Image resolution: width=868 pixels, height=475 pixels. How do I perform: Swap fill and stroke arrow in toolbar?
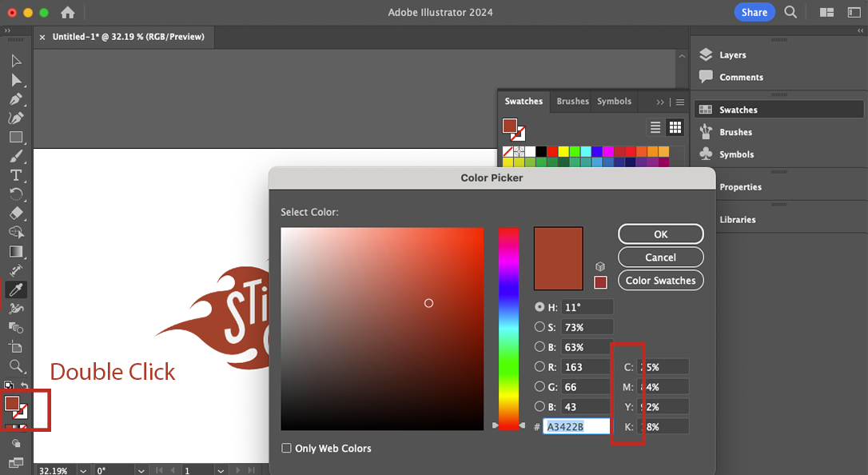point(24,385)
